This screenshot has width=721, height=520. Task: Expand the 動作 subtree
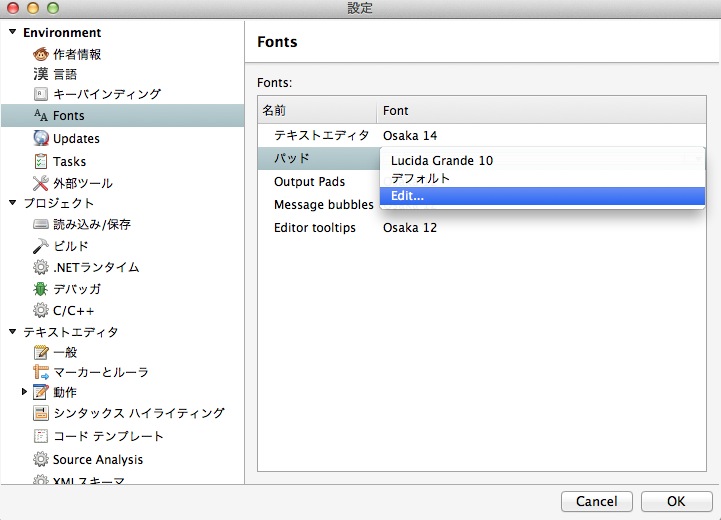point(24,392)
